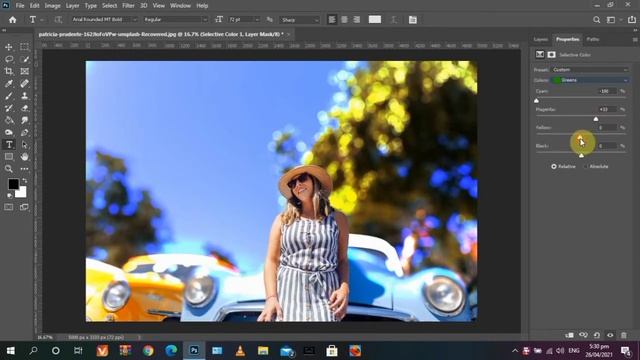This screenshot has width=640, height=360.
Task: Select the Pen tool
Action: point(24,133)
